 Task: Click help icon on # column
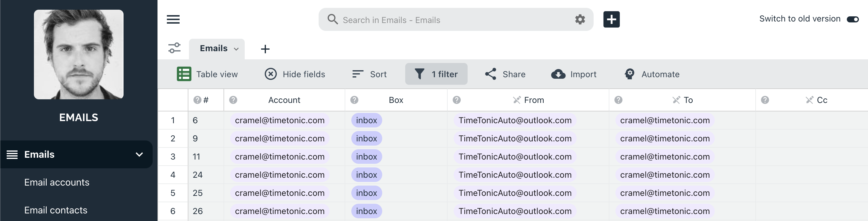click(197, 100)
